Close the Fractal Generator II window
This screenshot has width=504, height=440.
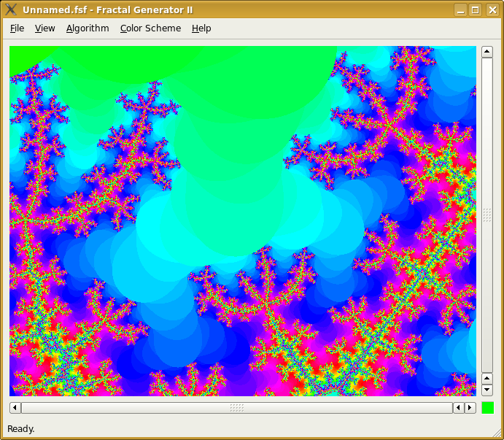[x=492, y=10]
